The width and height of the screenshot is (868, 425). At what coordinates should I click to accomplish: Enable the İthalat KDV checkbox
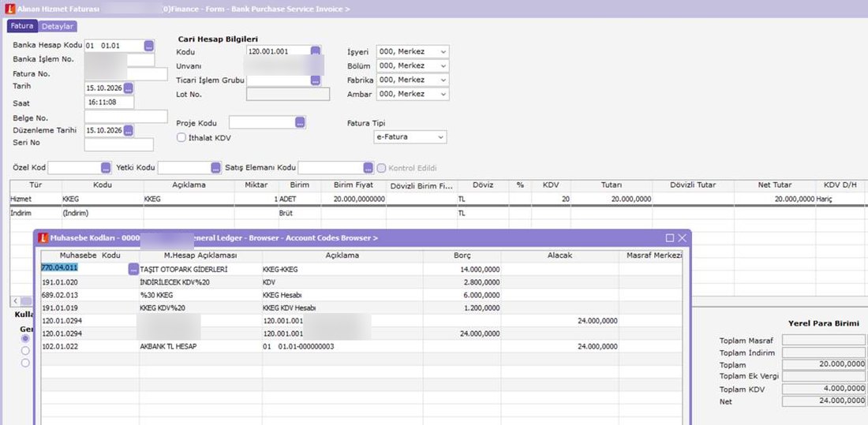pyautogui.click(x=181, y=138)
